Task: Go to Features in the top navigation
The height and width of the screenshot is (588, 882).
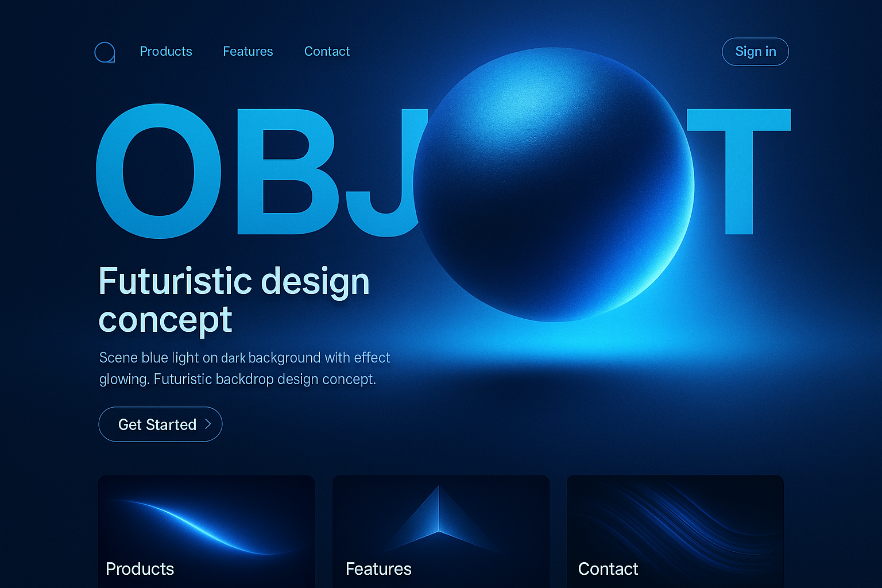Action: pos(248,52)
